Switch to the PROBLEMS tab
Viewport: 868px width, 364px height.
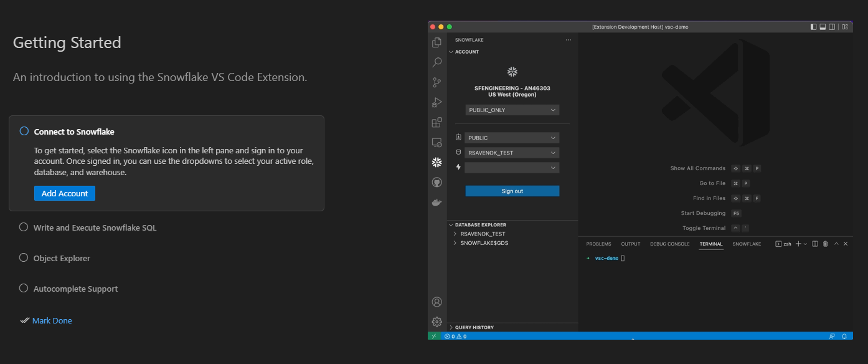598,244
